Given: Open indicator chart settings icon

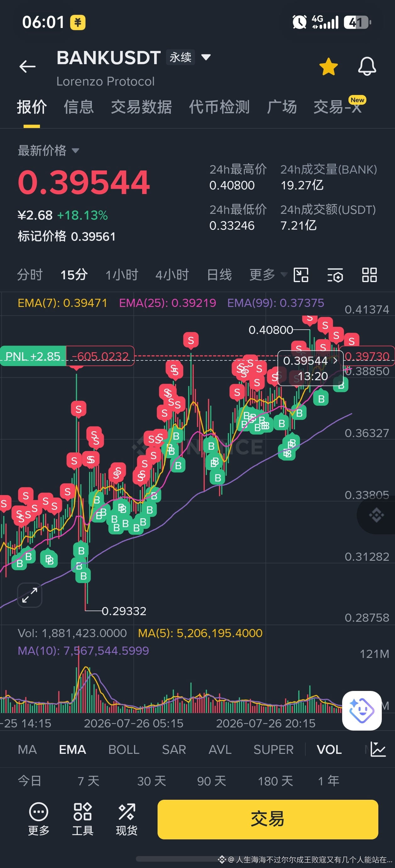Looking at the screenshot, I should 378,749.
